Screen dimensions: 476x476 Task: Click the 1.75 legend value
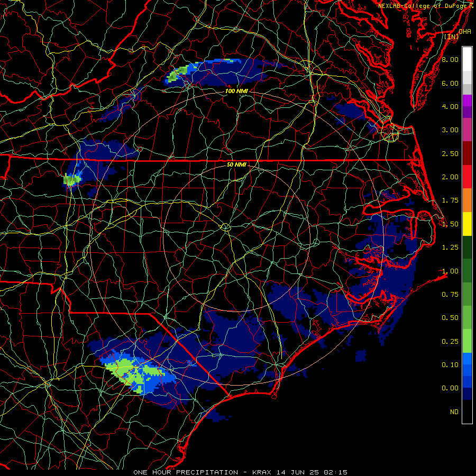(x=450, y=200)
